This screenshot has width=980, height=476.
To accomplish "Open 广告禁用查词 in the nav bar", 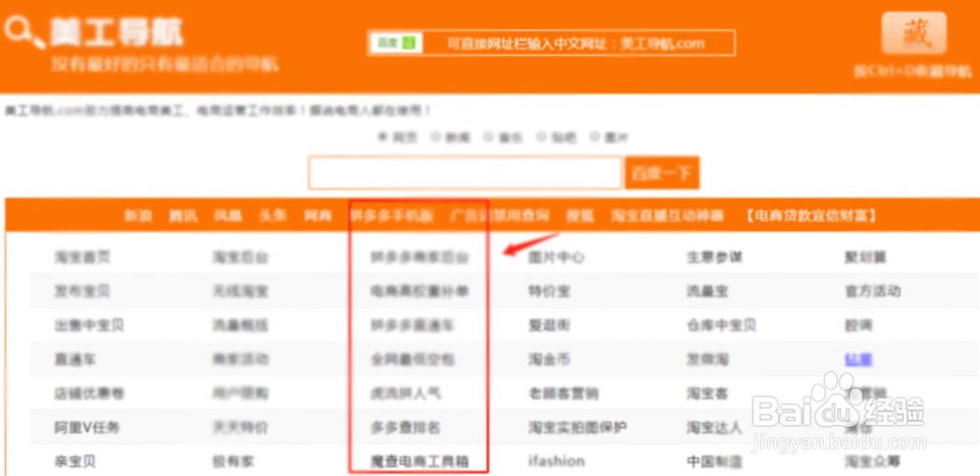I will coord(500,216).
